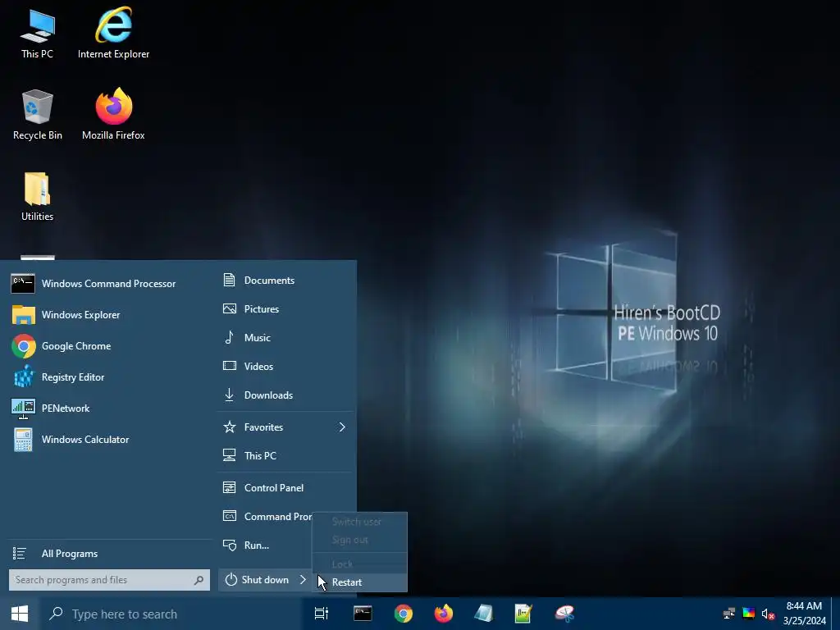Click Show desktop strip at taskbar end
The image size is (840, 630).
coord(836,614)
